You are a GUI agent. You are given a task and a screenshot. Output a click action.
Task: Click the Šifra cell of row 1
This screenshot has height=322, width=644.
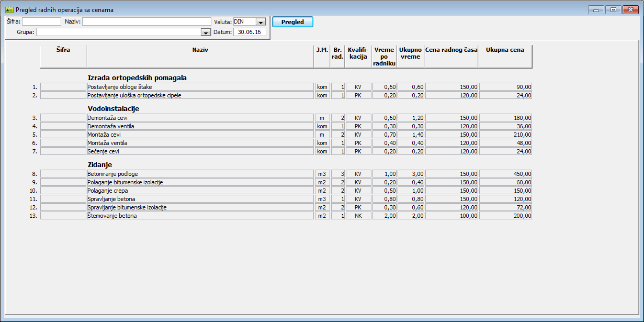click(63, 87)
